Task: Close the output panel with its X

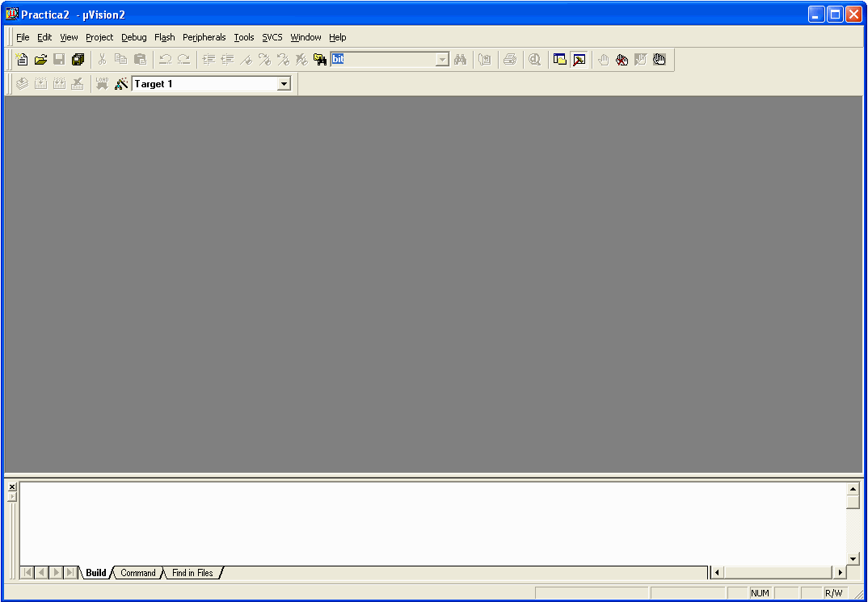Action: (12, 486)
